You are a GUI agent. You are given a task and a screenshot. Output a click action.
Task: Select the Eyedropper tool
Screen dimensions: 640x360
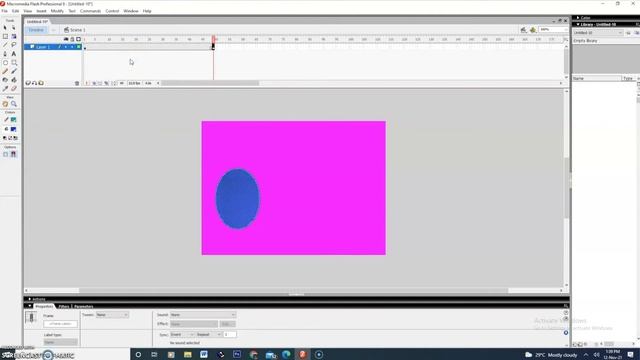pos(5,89)
